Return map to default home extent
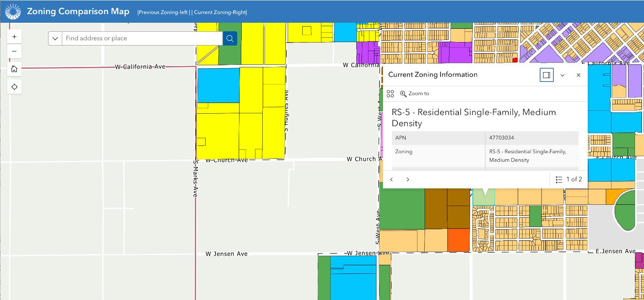Viewport: 644px width, 300px height. [x=14, y=69]
